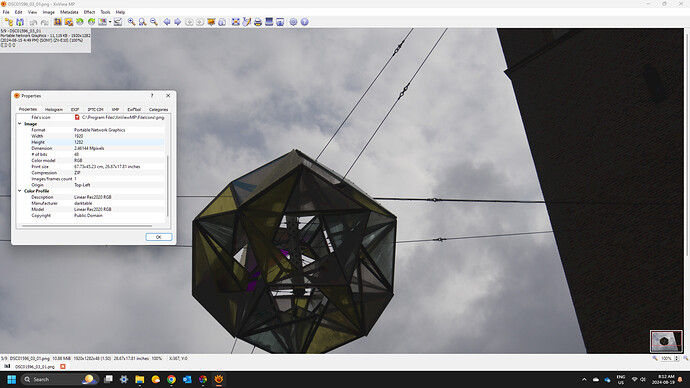This screenshot has height=388, width=690.
Task: Click the blue help question mark icon
Action: (x=305, y=22)
